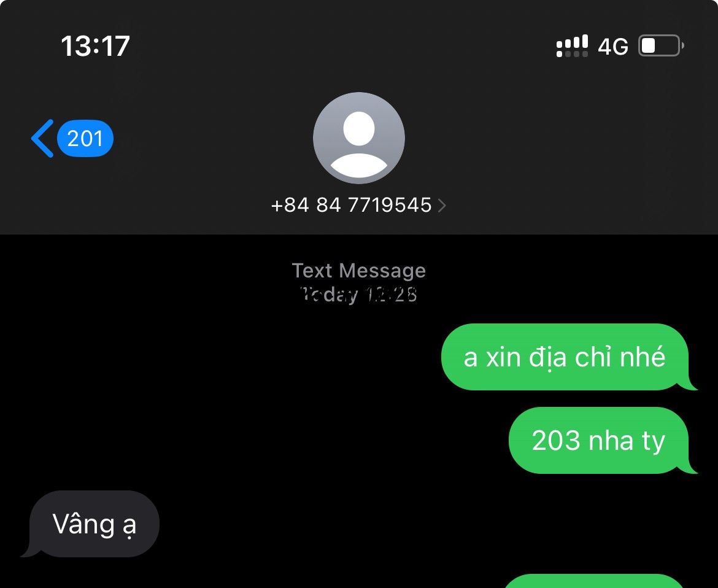
Task: Open details for +84 84 7719545
Action: [351, 205]
